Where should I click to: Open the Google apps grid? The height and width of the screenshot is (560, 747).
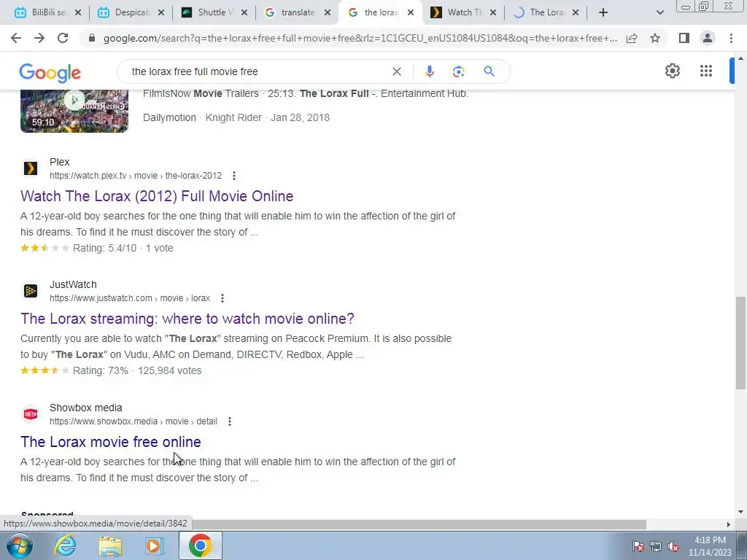pyautogui.click(x=706, y=71)
